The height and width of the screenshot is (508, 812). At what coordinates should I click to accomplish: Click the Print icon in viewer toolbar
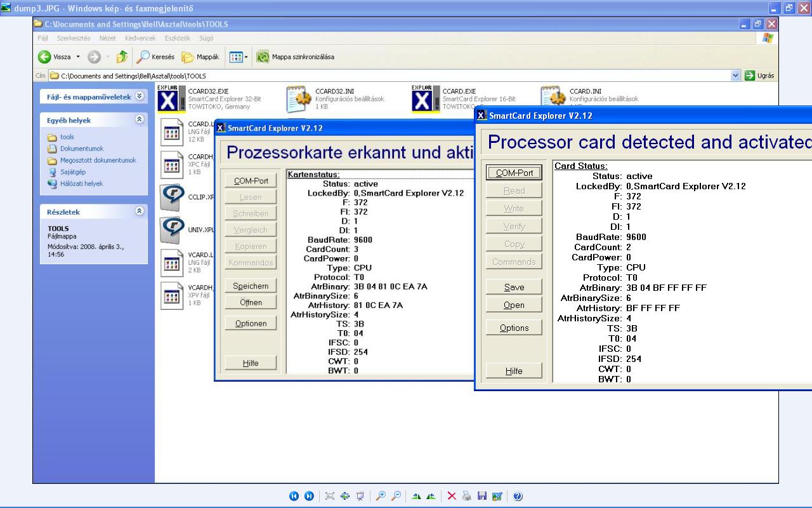pyautogui.click(x=467, y=496)
